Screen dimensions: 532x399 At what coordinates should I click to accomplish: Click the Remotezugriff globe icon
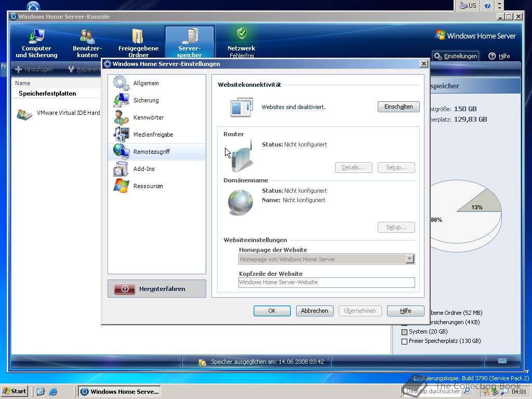pyautogui.click(x=121, y=152)
